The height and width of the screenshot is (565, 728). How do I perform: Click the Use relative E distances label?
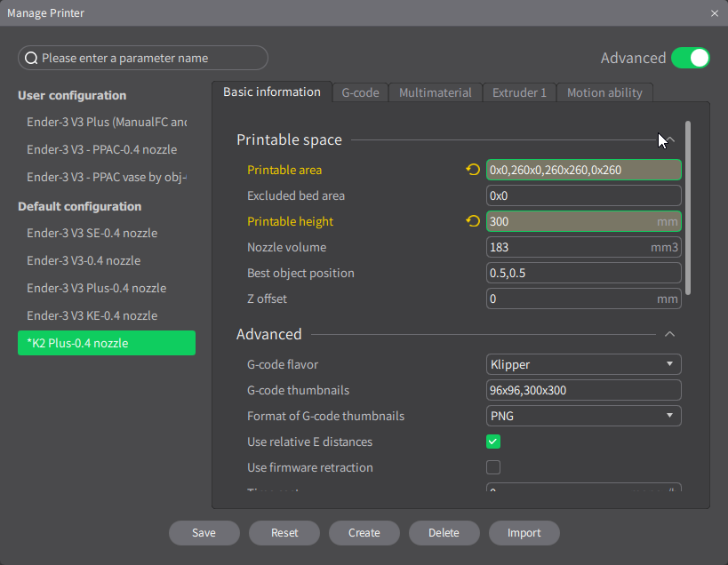309,442
